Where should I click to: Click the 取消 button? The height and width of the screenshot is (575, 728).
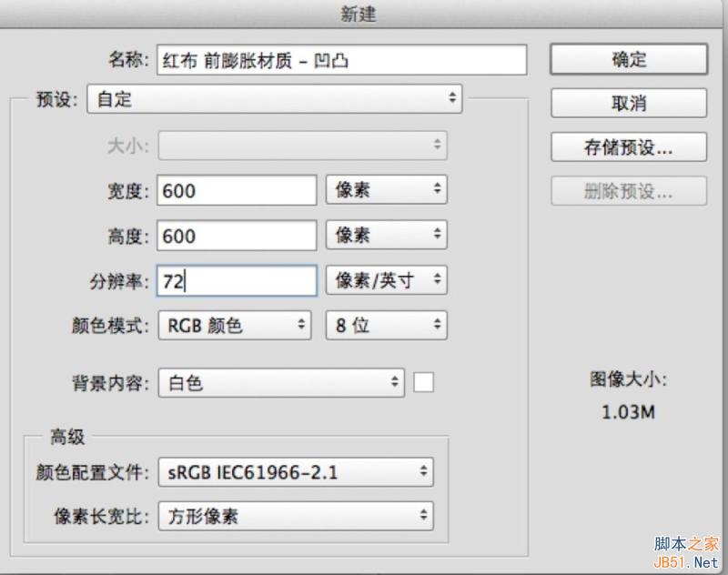(629, 103)
